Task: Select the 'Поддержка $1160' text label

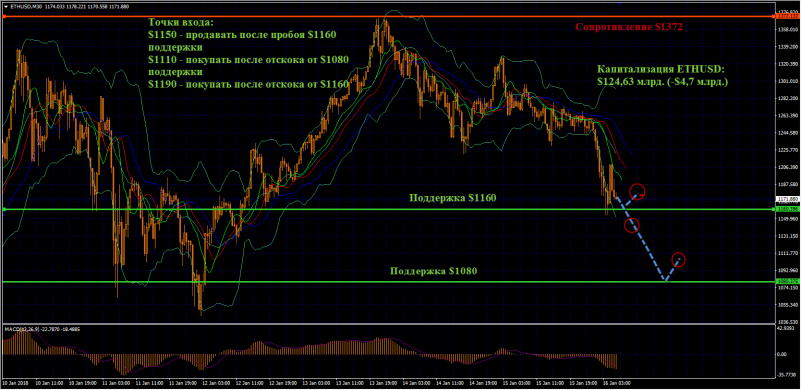Action: [x=453, y=198]
